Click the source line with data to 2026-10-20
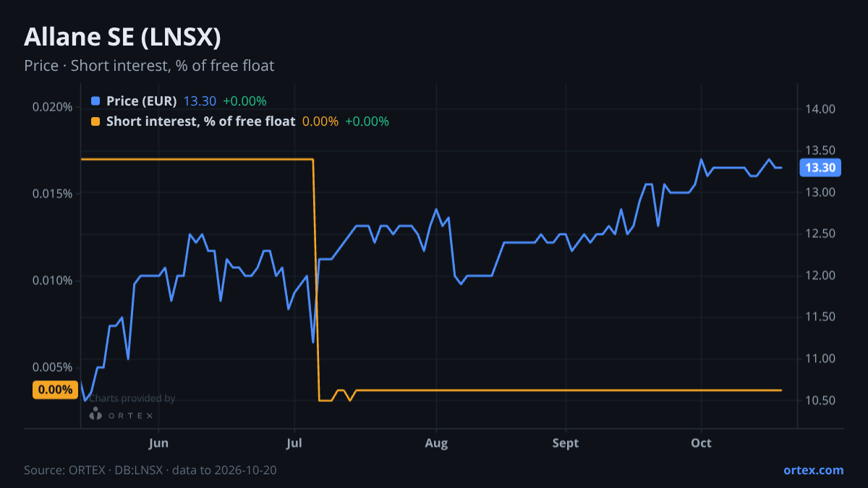This screenshot has height=488, width=868. click(150, 470)
